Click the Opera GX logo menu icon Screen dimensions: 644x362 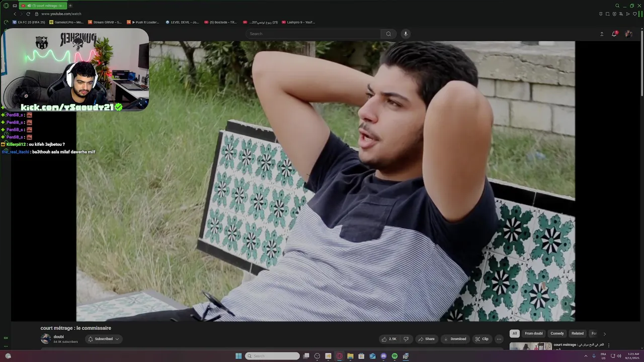[x=6, y=6]
